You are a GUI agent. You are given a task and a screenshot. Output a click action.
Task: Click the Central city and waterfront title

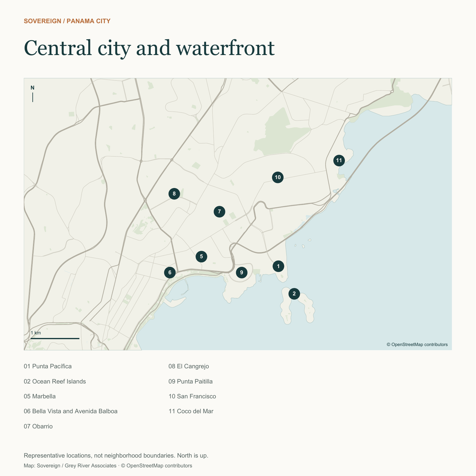pos(149,48)
